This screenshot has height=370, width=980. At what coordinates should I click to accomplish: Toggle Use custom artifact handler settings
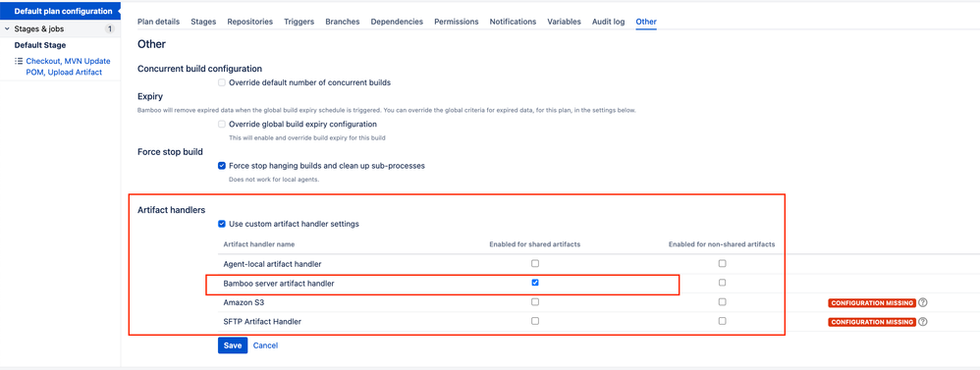click(x=222, y=224)
